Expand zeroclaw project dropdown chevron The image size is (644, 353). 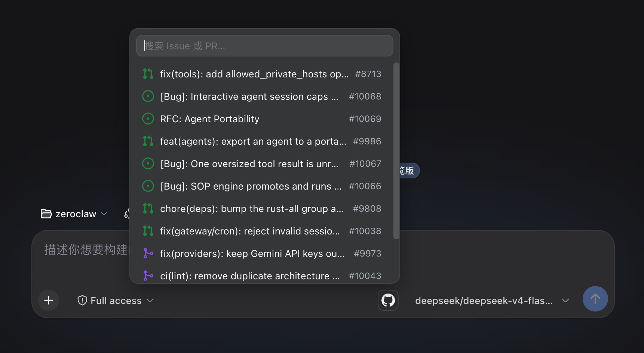tap(104, 214)
